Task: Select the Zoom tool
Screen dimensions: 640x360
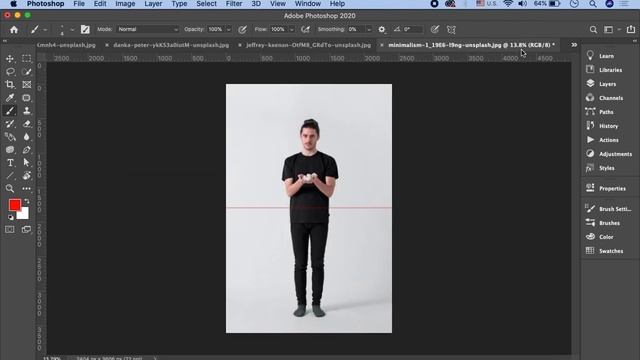Action: [10, 189]
